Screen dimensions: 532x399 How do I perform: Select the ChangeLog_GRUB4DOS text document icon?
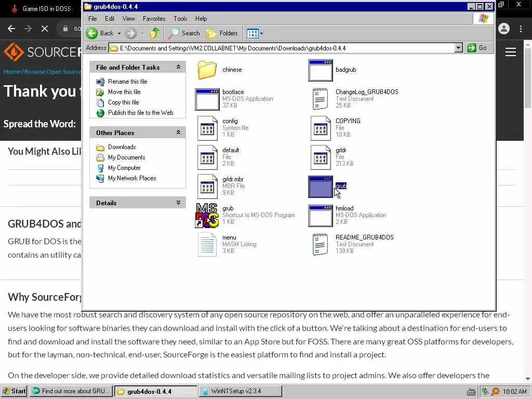[x=320, y=99]
